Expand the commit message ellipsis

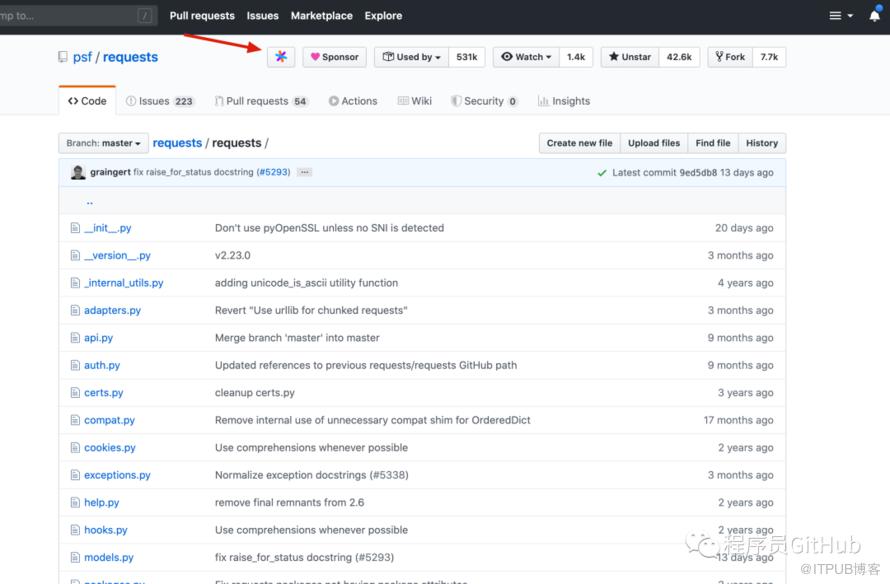pyautogui.click(x=304, y=172)
